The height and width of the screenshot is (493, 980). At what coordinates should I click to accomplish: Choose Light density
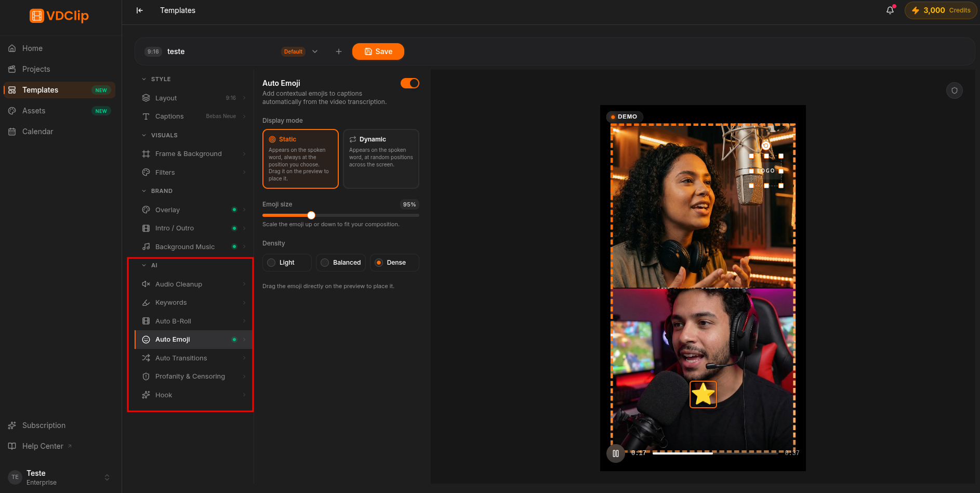[x=287, y=263]
